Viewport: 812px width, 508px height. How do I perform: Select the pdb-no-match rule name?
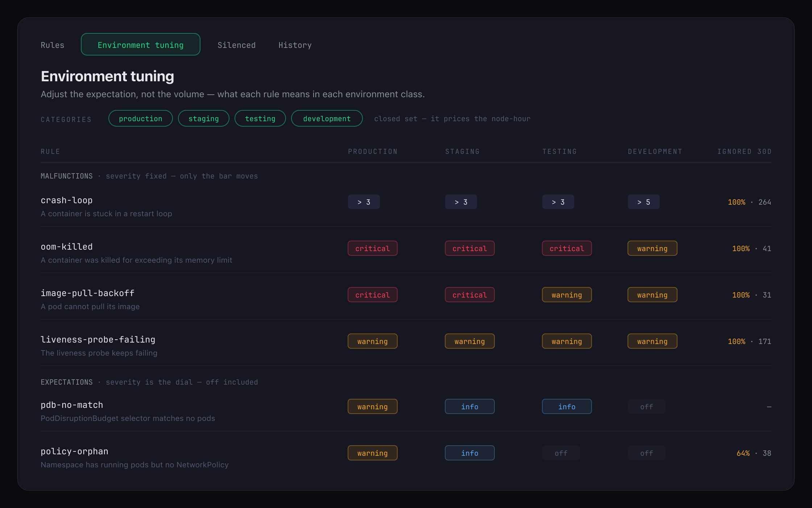tap(72, 405)
